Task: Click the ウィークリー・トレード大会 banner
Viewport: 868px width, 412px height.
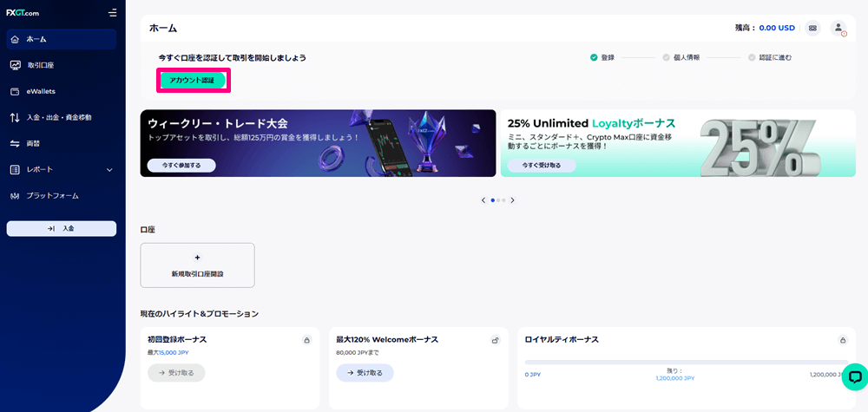Action: 319,143
